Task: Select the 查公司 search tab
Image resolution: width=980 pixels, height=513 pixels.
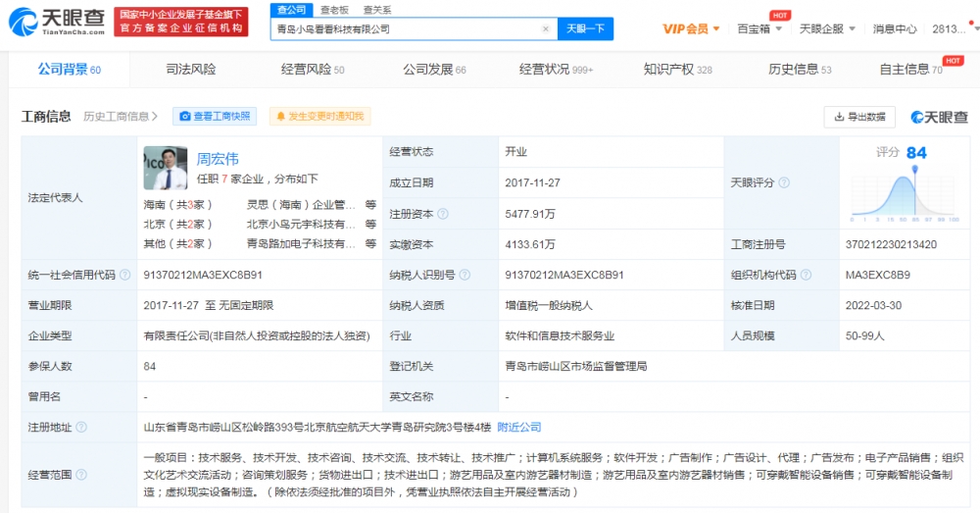Action: (x=291, y=10)
